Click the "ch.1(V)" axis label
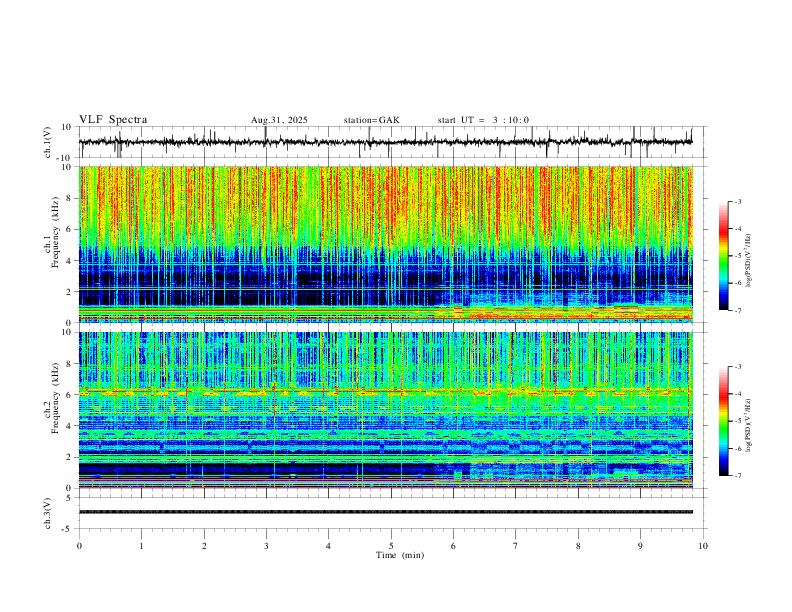This screenshot has height=612, width=792. (48, 142)
